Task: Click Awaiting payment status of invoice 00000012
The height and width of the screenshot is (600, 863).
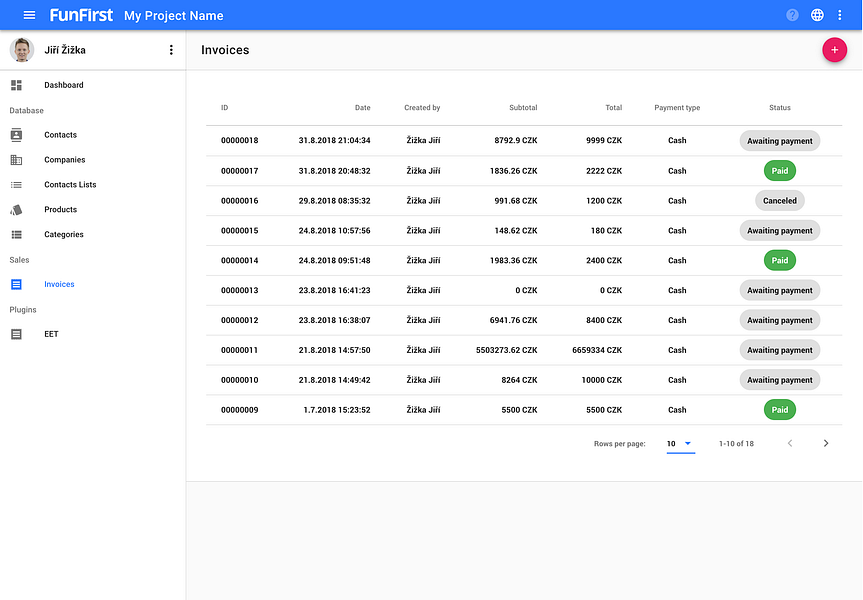Action: pos(779,320)
